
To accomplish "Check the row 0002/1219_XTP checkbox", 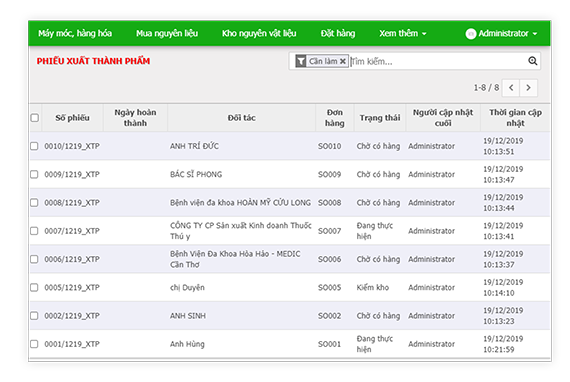I will tap(34, 315).
